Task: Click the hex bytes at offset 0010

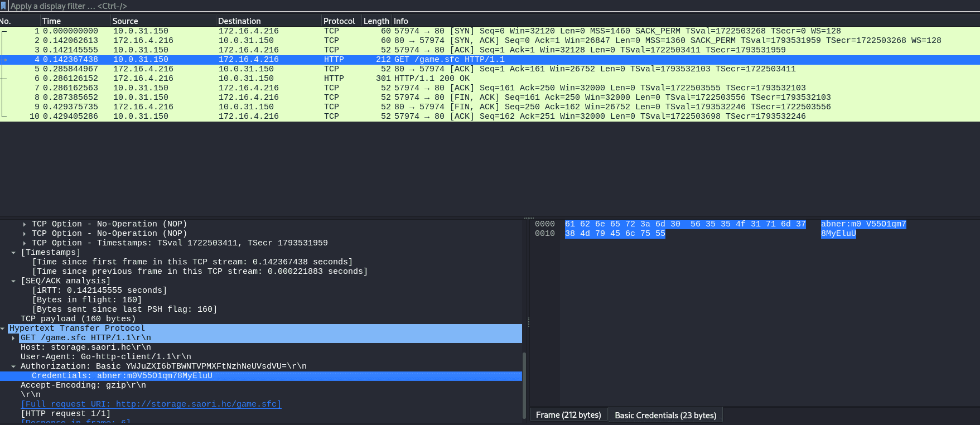Action: tap(615, 234)
